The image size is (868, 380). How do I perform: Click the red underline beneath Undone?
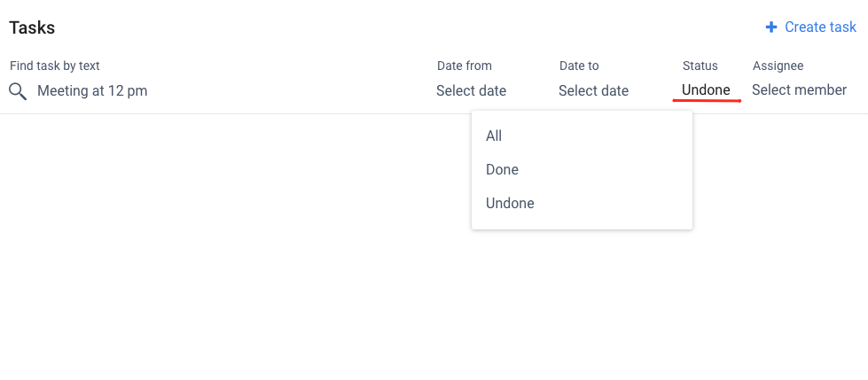[x=707, y=101]
